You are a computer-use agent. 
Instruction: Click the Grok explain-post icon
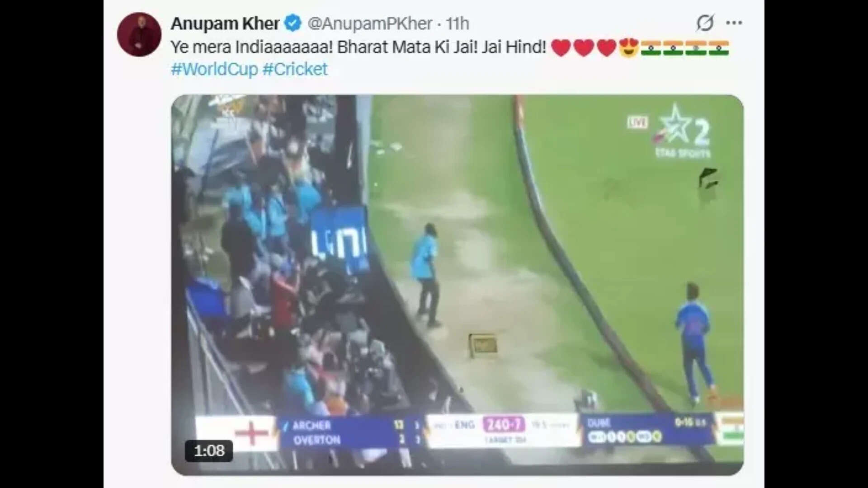[x=705, y=23]
